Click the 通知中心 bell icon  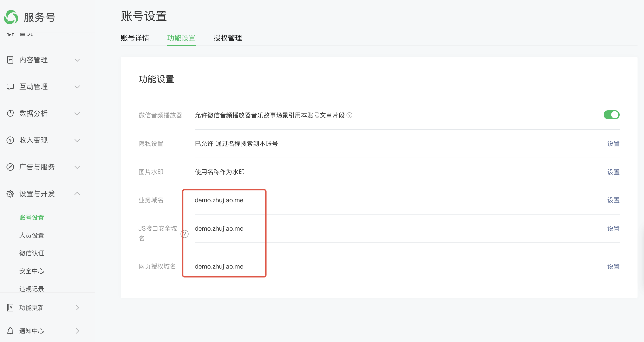pyautogui.click(x=10, y=331)
